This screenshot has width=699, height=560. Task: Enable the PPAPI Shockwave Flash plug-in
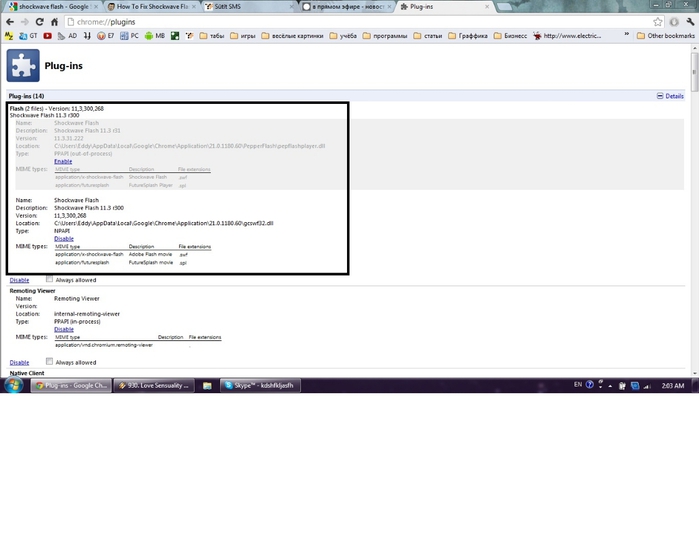pos(63,161)
